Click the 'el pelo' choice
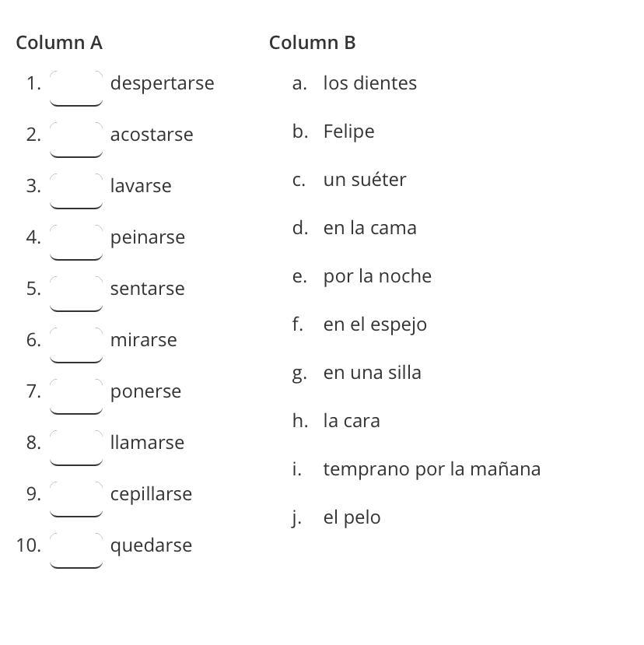This screenshot has height=645, width=644. (352, 517)
